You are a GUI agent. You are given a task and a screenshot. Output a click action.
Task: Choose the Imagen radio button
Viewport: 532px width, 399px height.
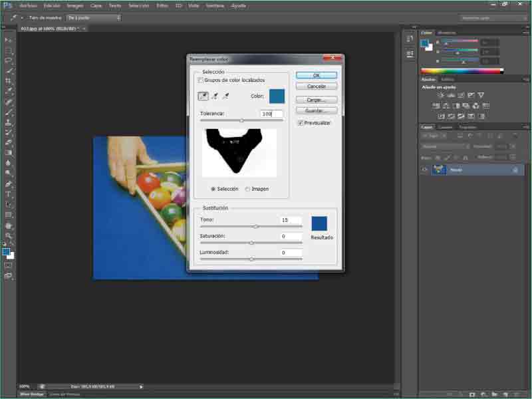click(x=248, y=189)
